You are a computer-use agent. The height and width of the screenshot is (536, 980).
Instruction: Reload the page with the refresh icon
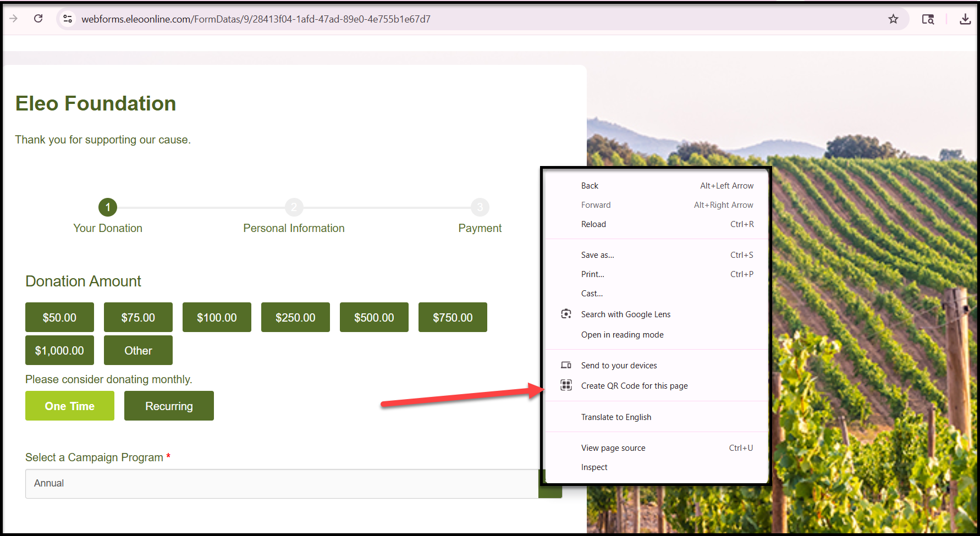click(x=38, y=19)
